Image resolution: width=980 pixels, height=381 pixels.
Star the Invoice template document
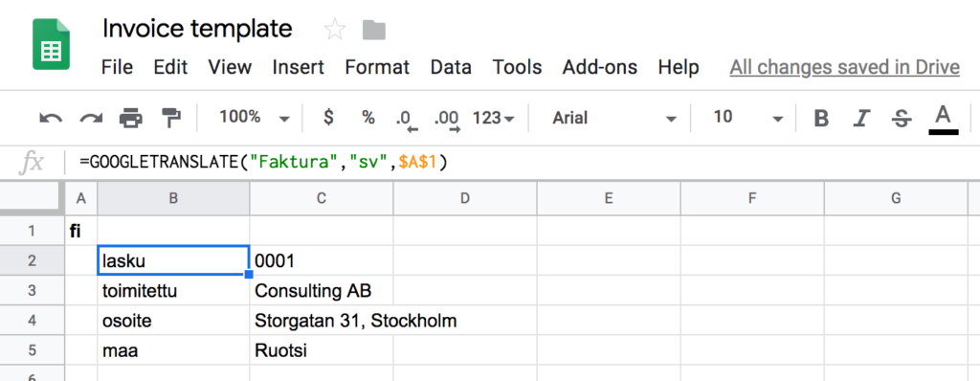pyautogui.click(x=335, y=30)
